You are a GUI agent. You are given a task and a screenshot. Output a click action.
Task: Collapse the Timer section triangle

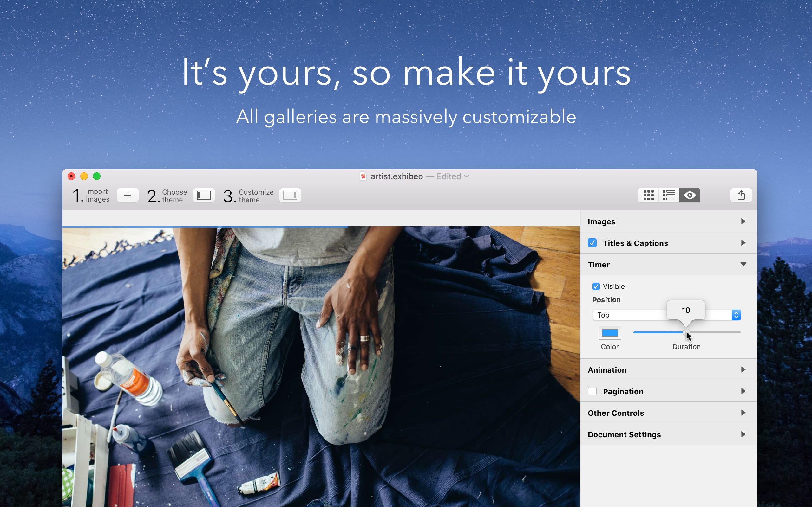(x=743, y=265)
